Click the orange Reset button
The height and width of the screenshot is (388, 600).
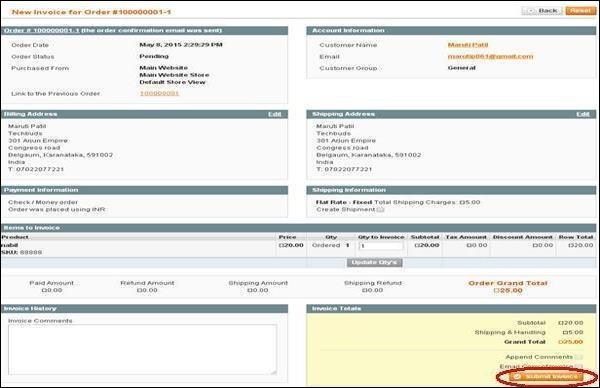click(x=580, y=11)
